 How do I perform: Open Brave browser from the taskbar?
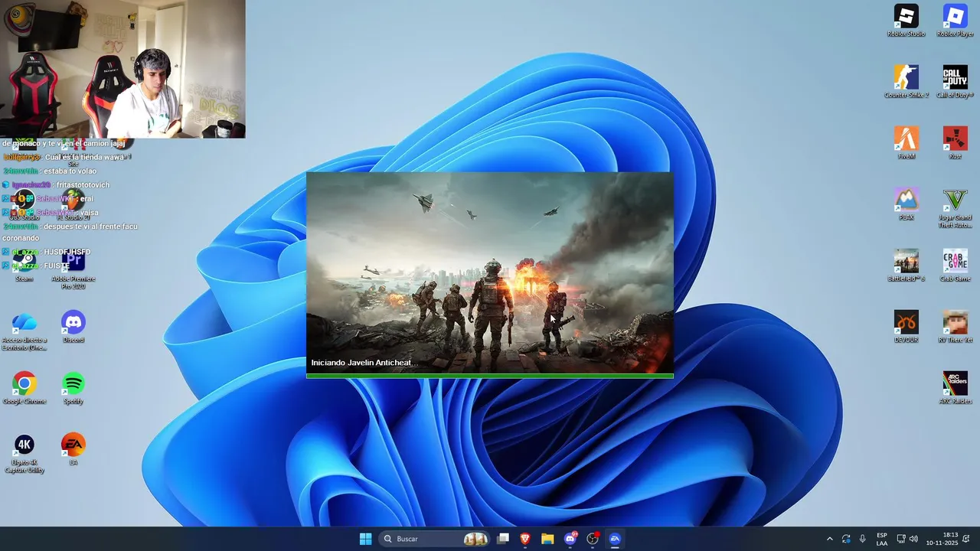click(x=525, y=539)
